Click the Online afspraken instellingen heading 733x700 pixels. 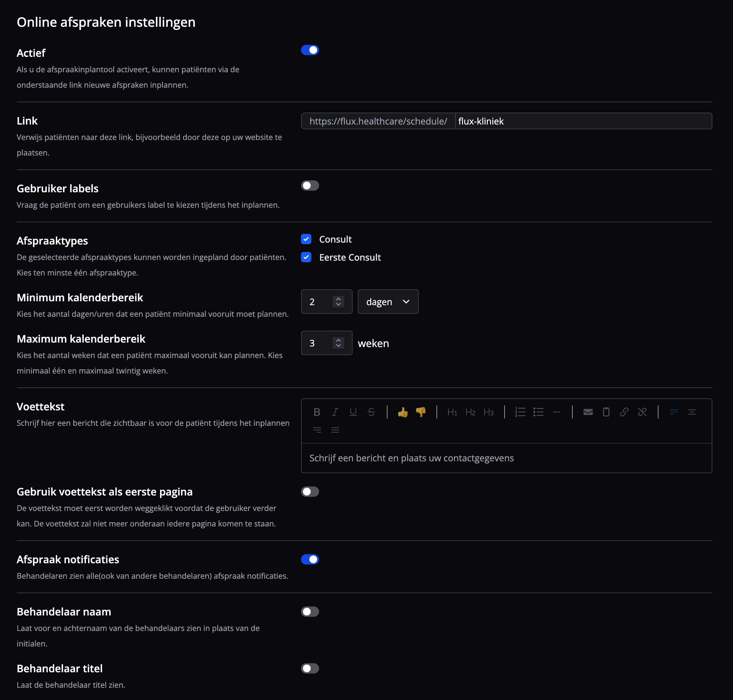(106, 22)
